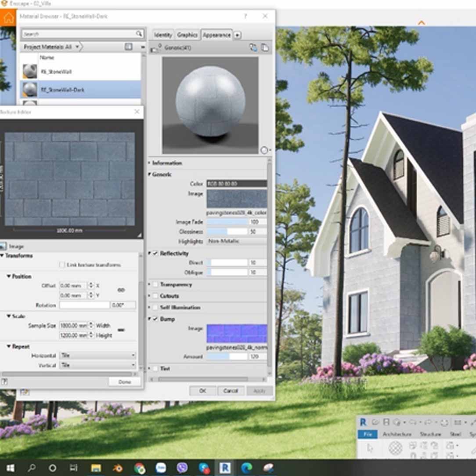Click the Cancel button in Material Browser
This screenshot has height=476, width=476.
coord(231,390)
